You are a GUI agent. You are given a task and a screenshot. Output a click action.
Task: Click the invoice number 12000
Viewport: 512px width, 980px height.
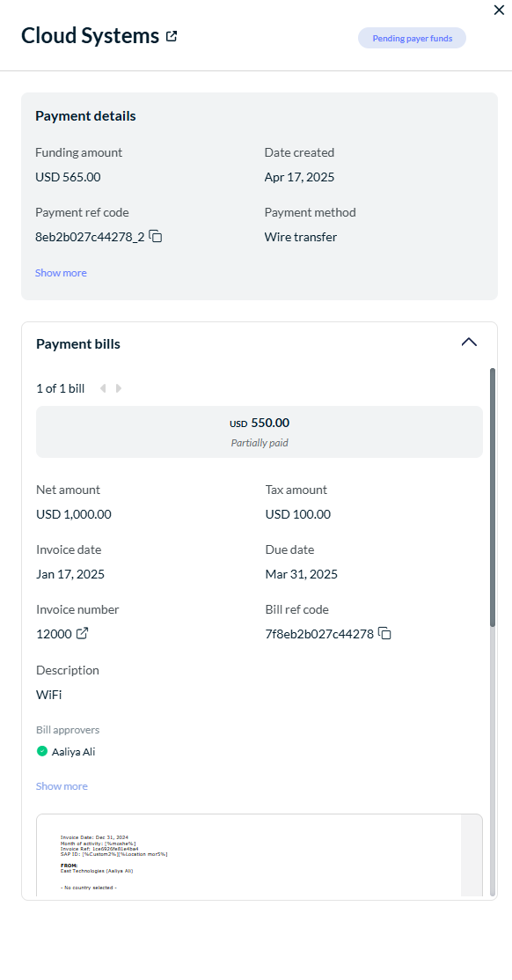click(x=54, y=634)
